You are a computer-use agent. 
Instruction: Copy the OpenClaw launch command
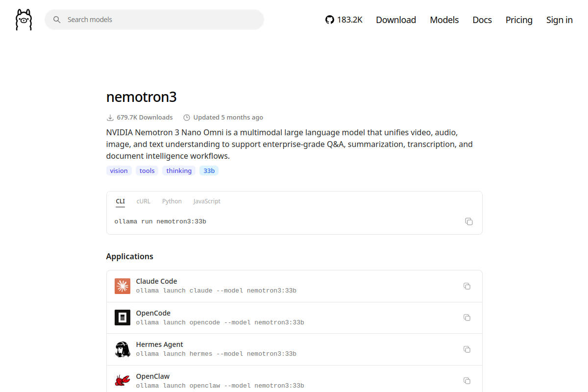click(x=467, y=381)
